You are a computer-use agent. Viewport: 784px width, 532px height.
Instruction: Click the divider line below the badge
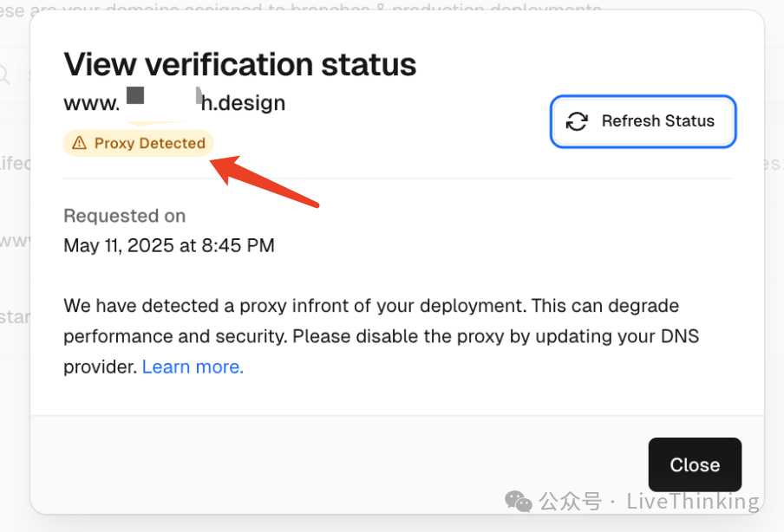point(397,178)
